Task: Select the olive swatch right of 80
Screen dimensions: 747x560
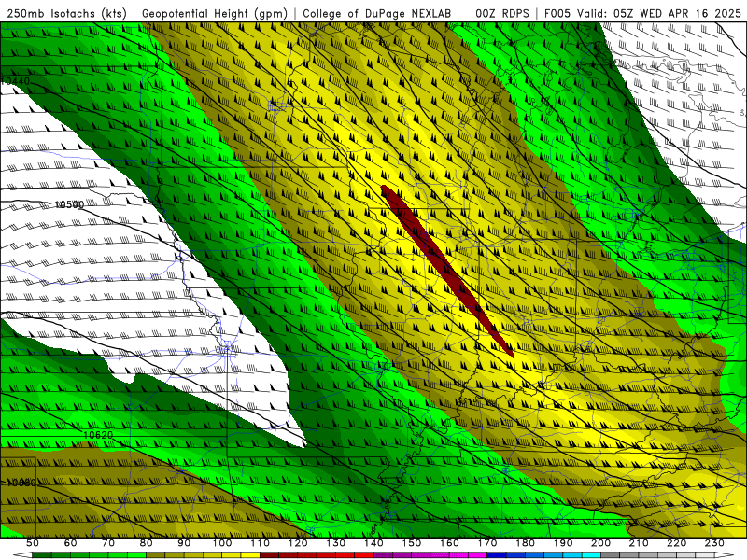Action: pyautogui.click(x=156, y=555)
